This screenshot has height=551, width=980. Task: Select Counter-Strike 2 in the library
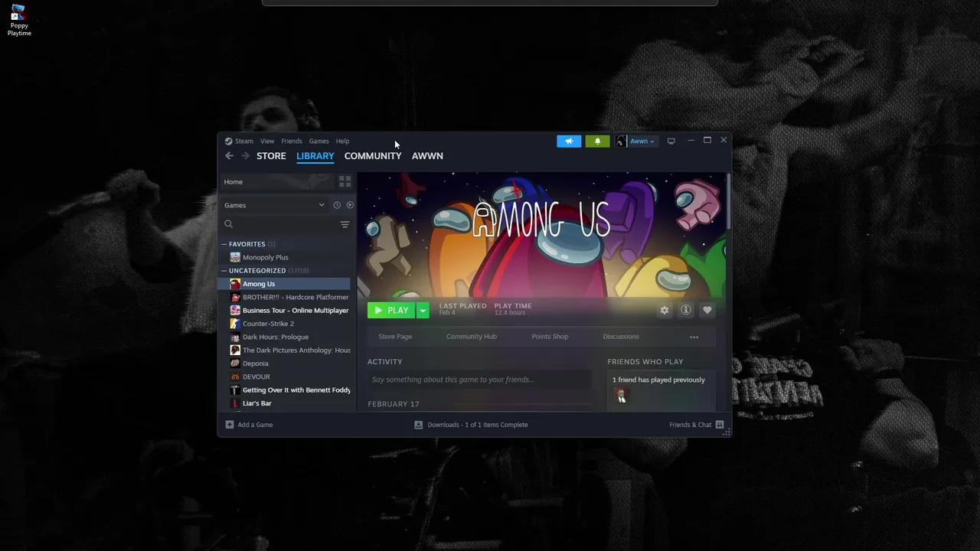click(268, 324)
